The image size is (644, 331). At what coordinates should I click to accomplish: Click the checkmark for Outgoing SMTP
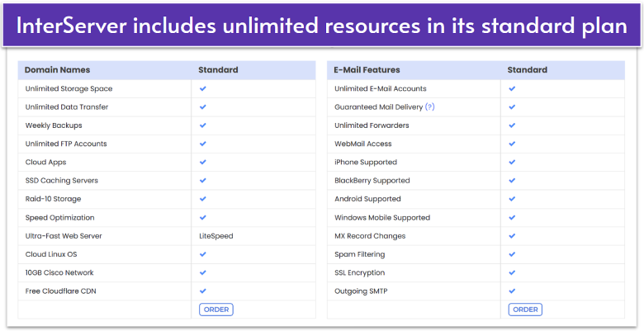point(512,291)
